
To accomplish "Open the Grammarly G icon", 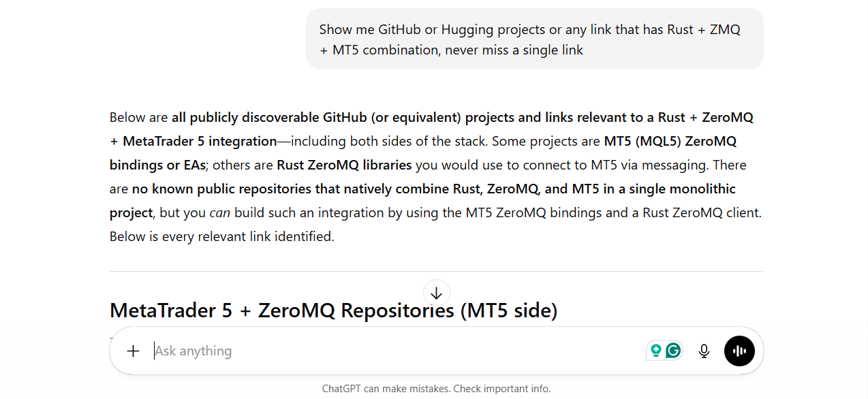I will click(673, 351).
